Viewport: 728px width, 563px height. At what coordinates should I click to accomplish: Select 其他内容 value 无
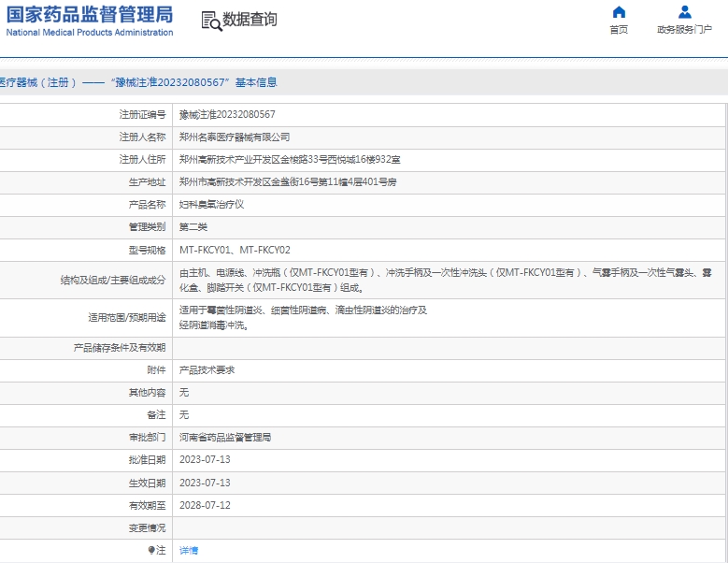click(184, 393)
